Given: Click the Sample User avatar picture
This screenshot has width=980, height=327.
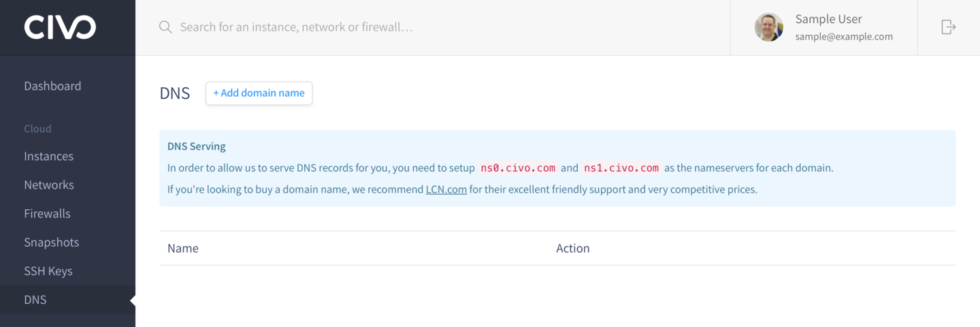Looking at the screenshot, I should [769, 27].
